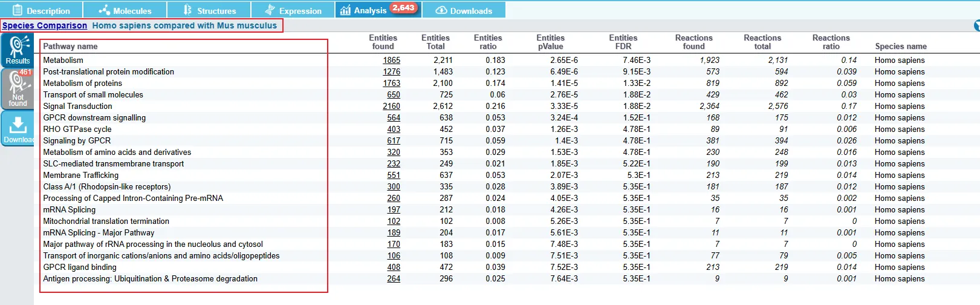
Task: Switch to the Structures tab
Action: coord(209,10)
